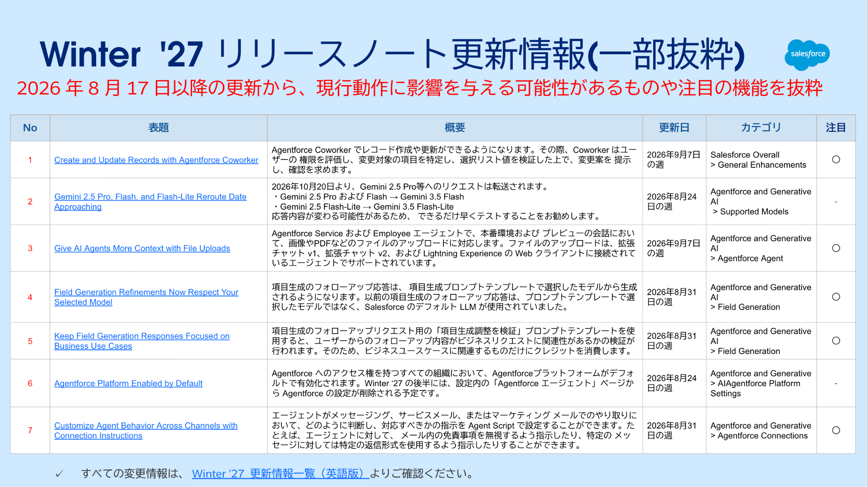868x487 pixels.
Task: Click the 注目 circle mark in row 7
Action: click(836, 430)
